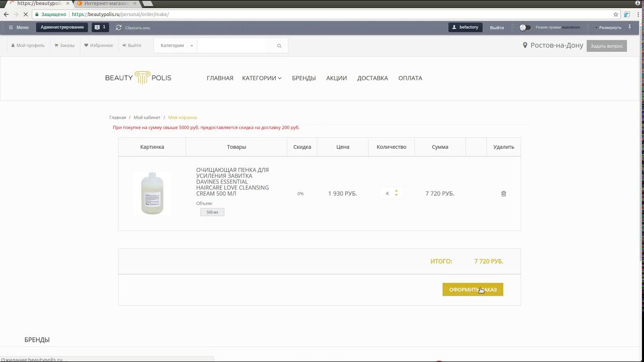Click the browser address bar URL
Viewport: 644px width, 362px height.
pyautogui.click(x=120, y=15)
